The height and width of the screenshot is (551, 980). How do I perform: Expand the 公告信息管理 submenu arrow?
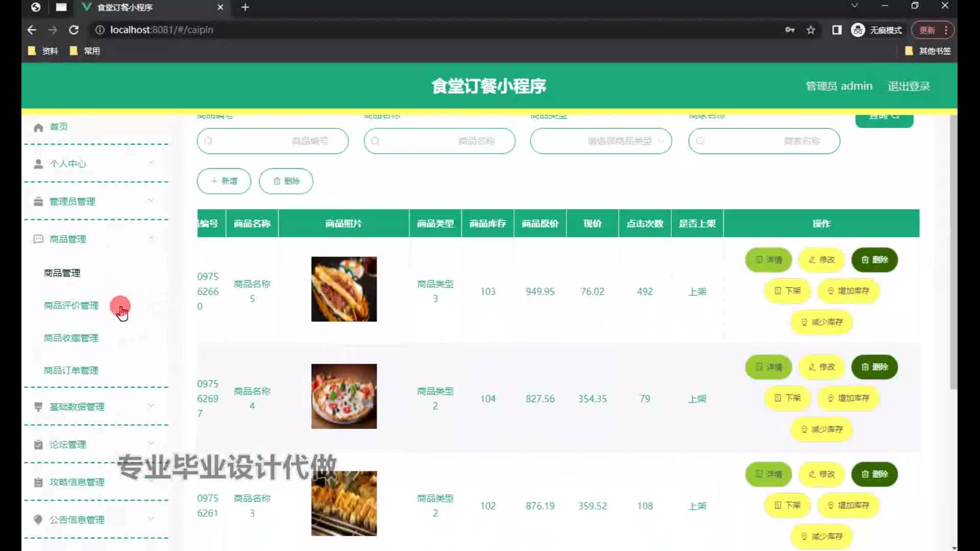point(151,519)
